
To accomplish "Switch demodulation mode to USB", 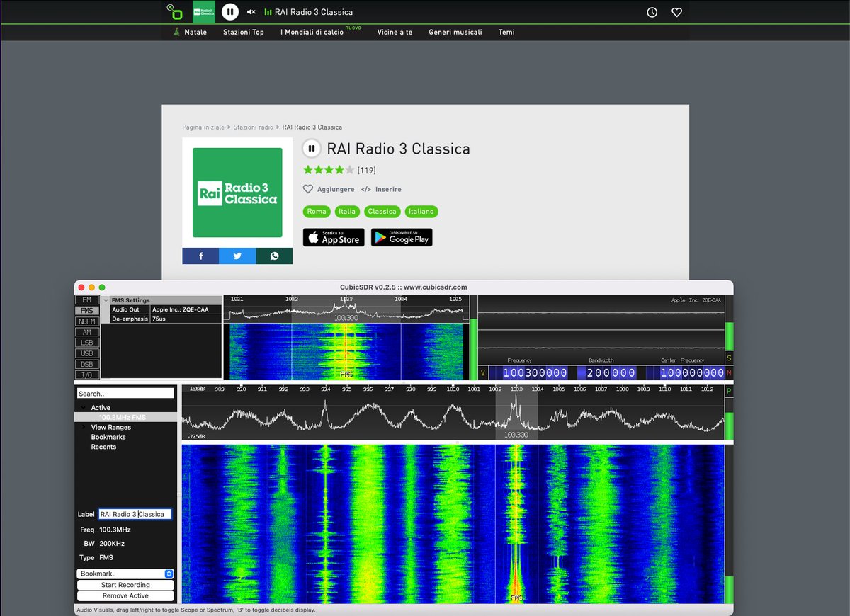I will click(86, 353).
